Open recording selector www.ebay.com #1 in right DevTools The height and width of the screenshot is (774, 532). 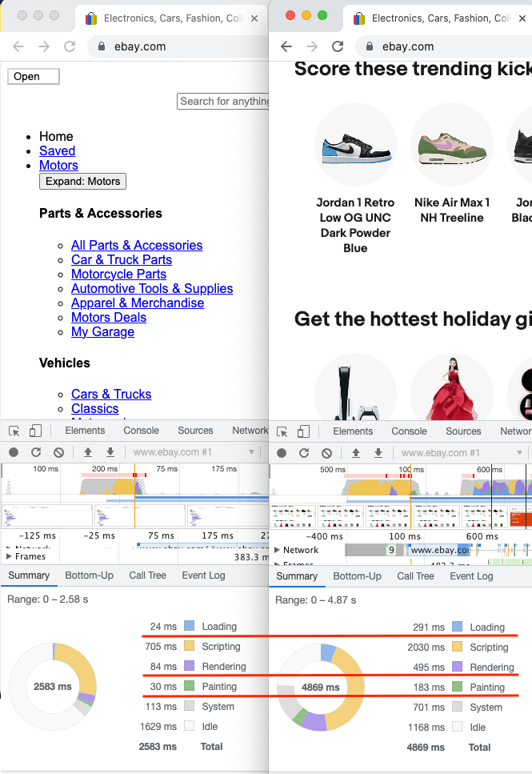coord(462,453)
